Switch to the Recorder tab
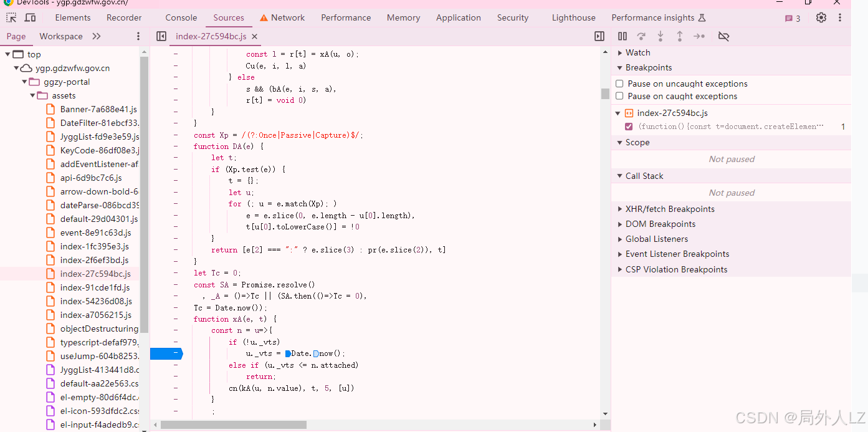 (x=124, y=17)
